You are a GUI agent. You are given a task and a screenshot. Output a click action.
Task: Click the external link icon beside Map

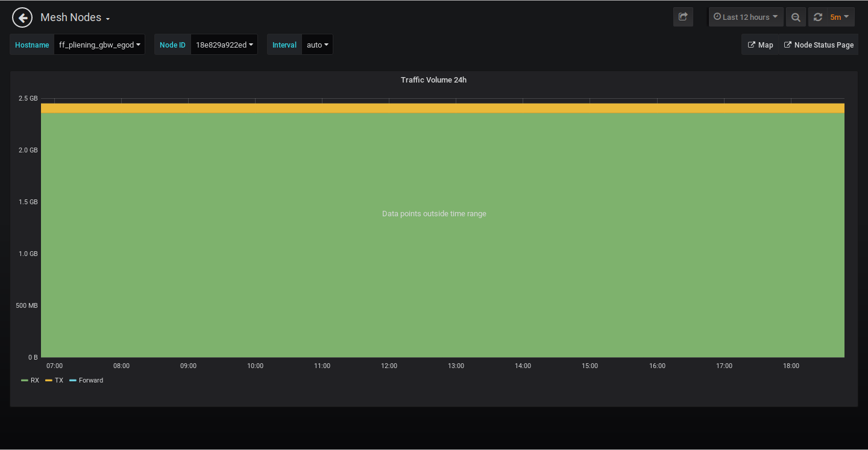coord(751,45)
